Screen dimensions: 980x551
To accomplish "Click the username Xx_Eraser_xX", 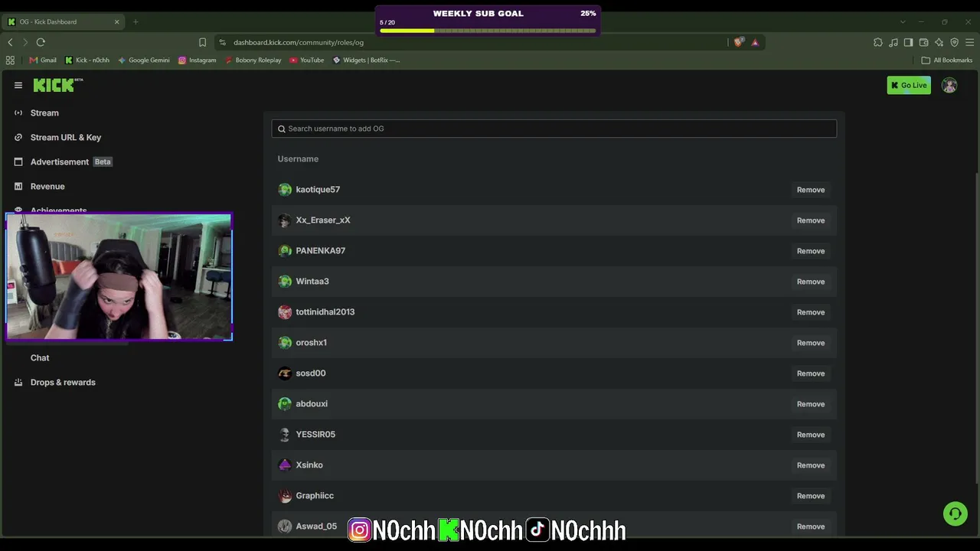I will [323, 220].
